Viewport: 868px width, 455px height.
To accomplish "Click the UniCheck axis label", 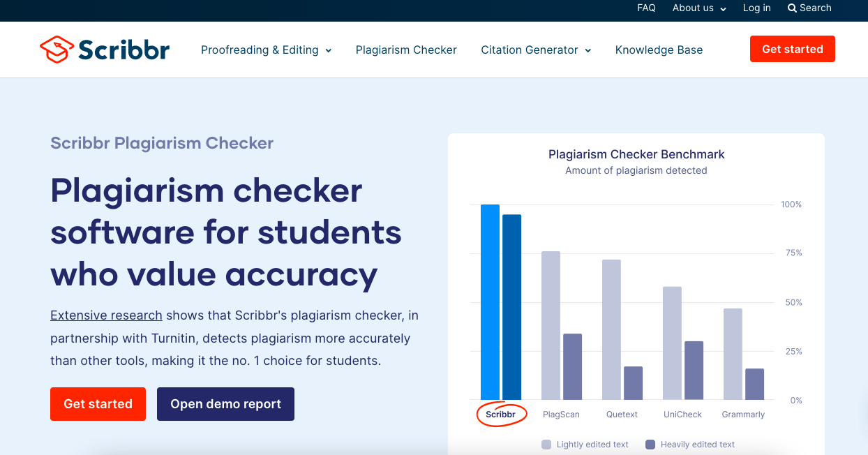I will [682, 415].
